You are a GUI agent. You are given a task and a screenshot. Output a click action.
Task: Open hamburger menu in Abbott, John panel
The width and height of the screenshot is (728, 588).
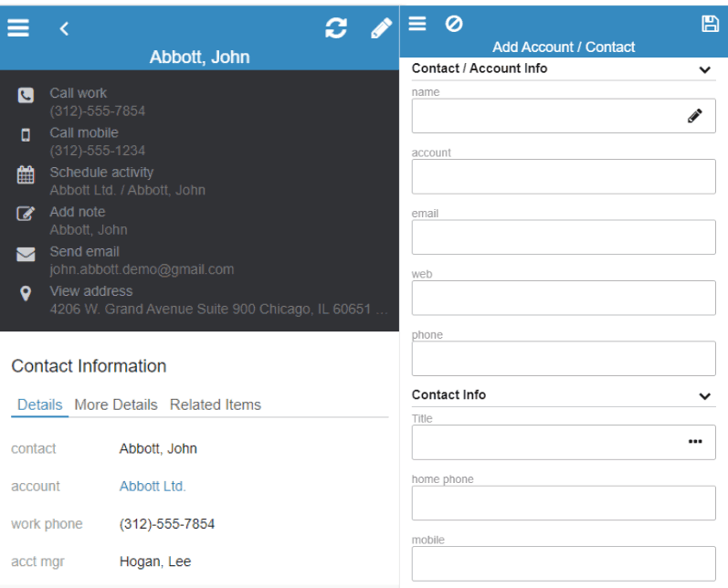click(18, 27)
